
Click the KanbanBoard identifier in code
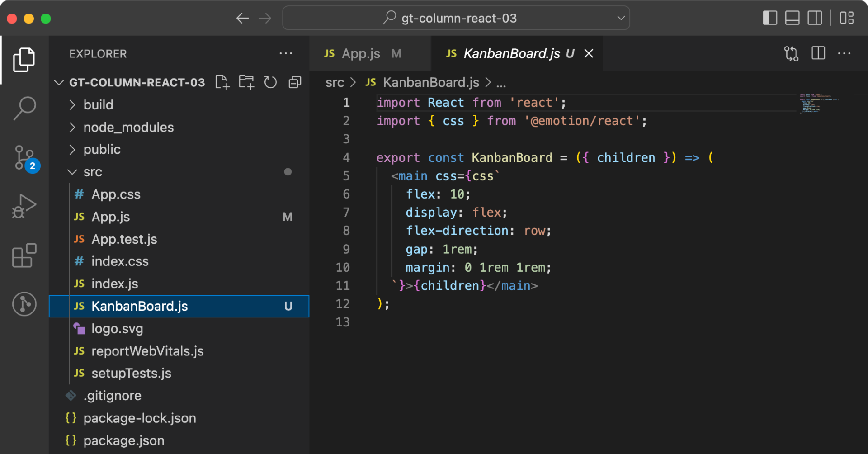(x=512, y=157)
